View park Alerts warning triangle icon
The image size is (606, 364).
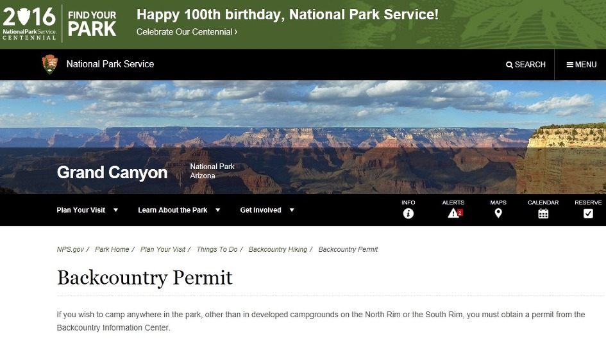[x=454, y=213]
